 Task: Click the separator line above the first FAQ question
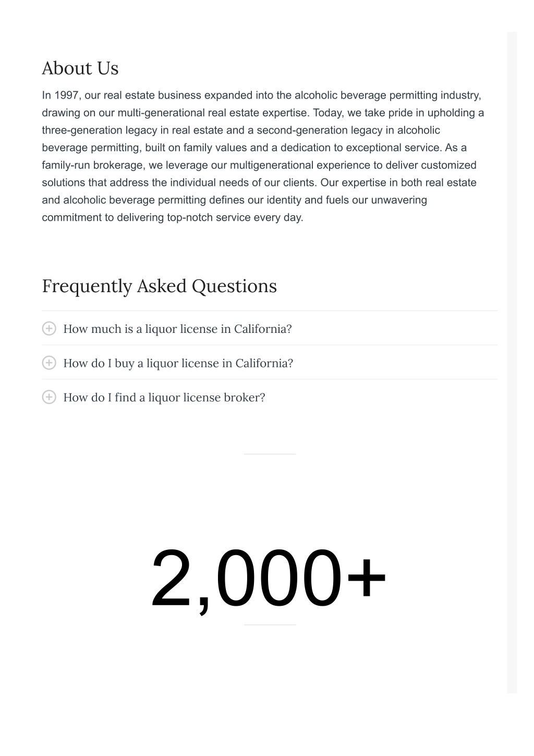click(x=270, y=311)
